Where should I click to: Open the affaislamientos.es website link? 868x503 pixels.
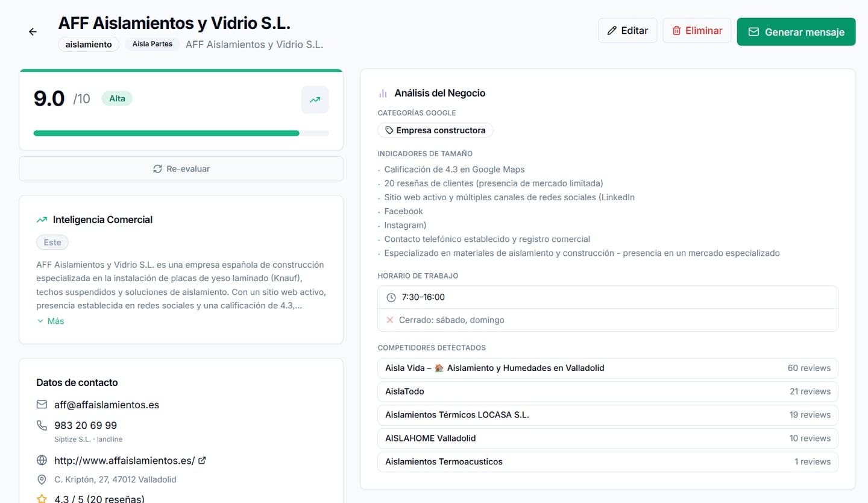coord(124,460)
